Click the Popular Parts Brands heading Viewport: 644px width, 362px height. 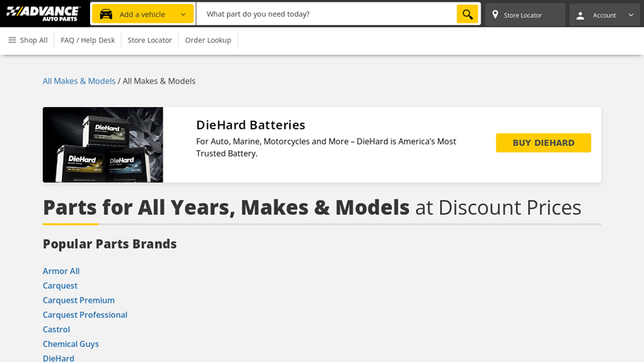[109, 244]
